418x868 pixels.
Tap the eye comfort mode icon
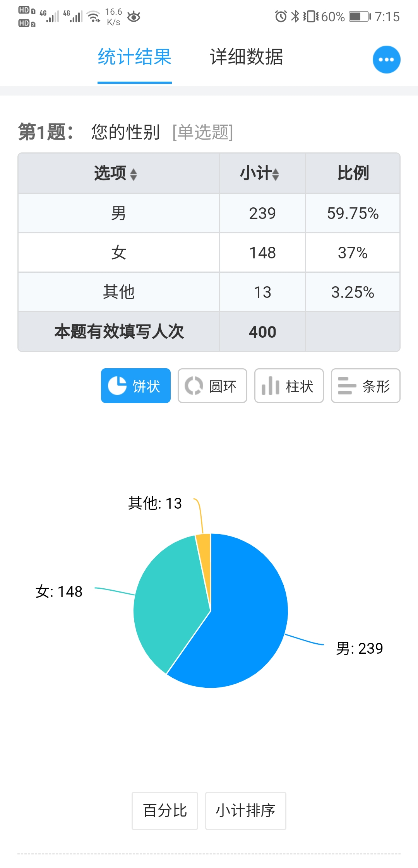tap(134, 17)
